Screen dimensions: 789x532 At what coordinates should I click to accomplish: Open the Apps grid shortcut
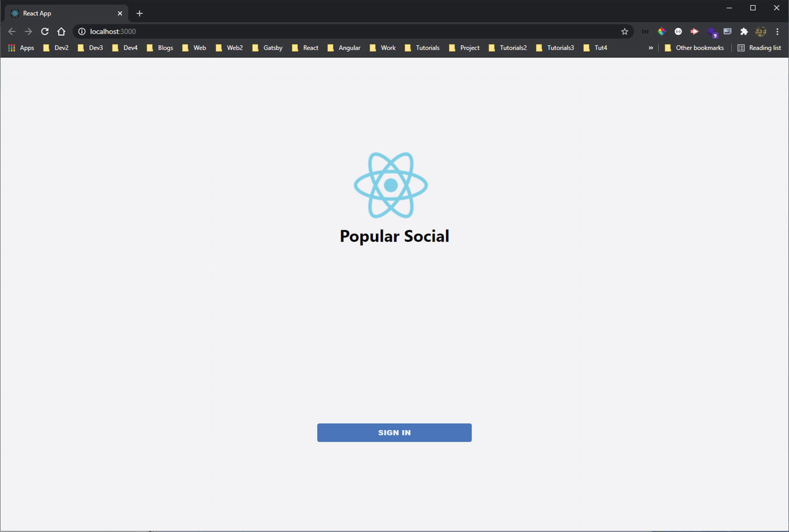(x=21, y=48)
